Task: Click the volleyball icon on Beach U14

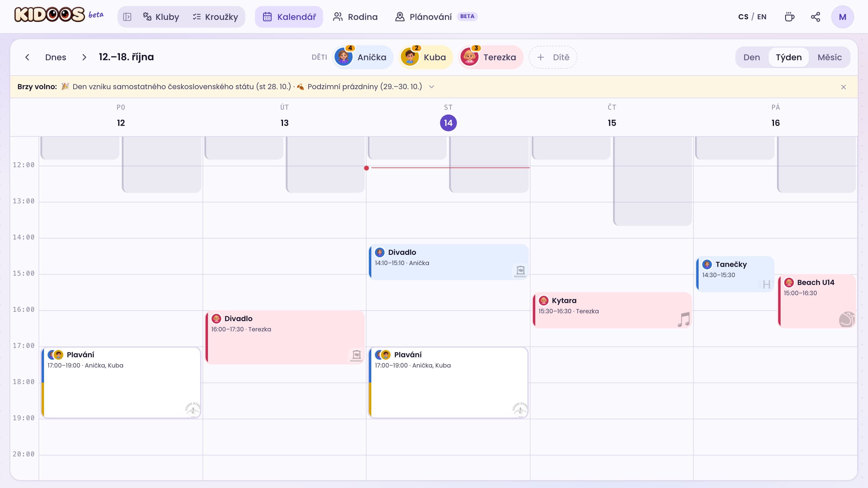Action: [x=847, y=319]
